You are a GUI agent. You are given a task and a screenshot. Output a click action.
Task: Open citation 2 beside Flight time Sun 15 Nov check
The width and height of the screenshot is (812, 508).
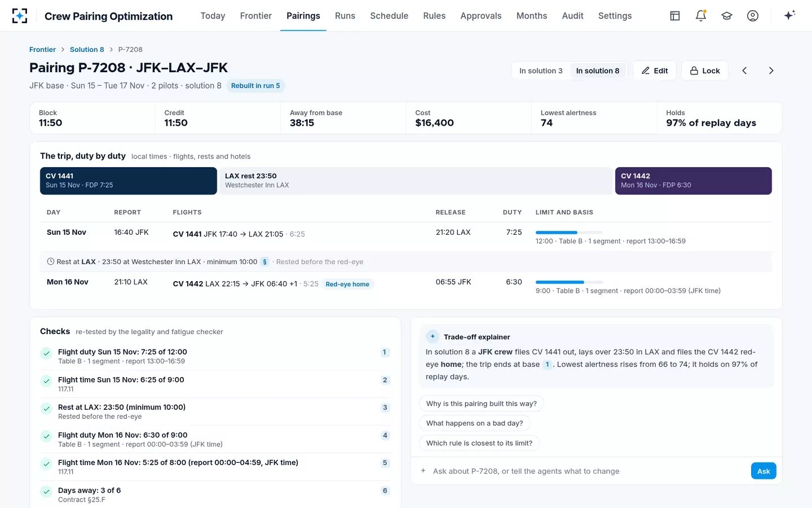click(385, 380)
